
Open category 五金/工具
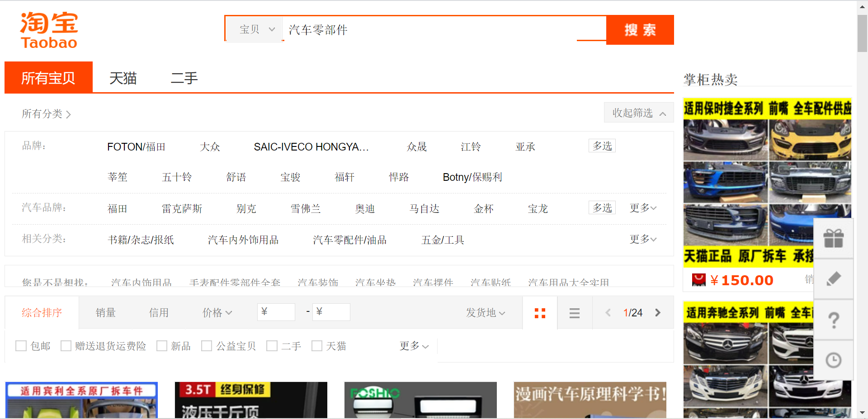point(443,240)
